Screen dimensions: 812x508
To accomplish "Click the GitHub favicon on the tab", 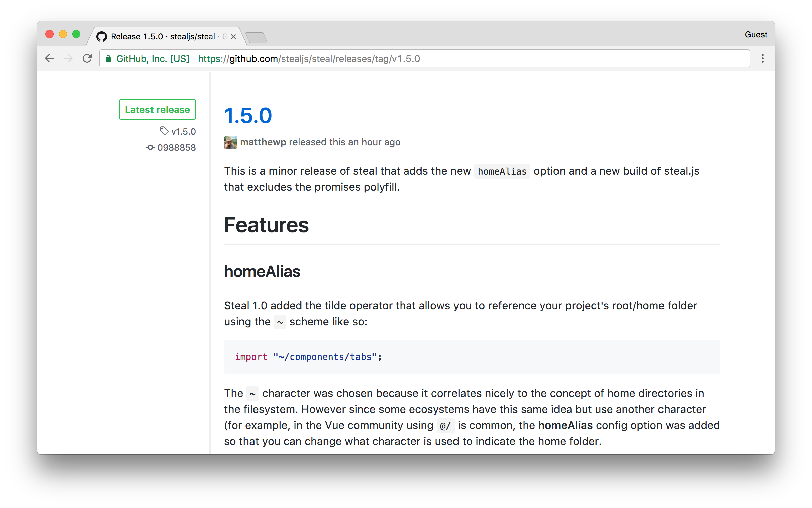I will tap(101, 36).
